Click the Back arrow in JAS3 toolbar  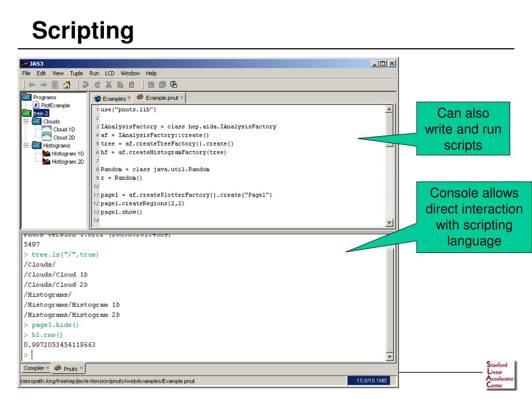32,85
